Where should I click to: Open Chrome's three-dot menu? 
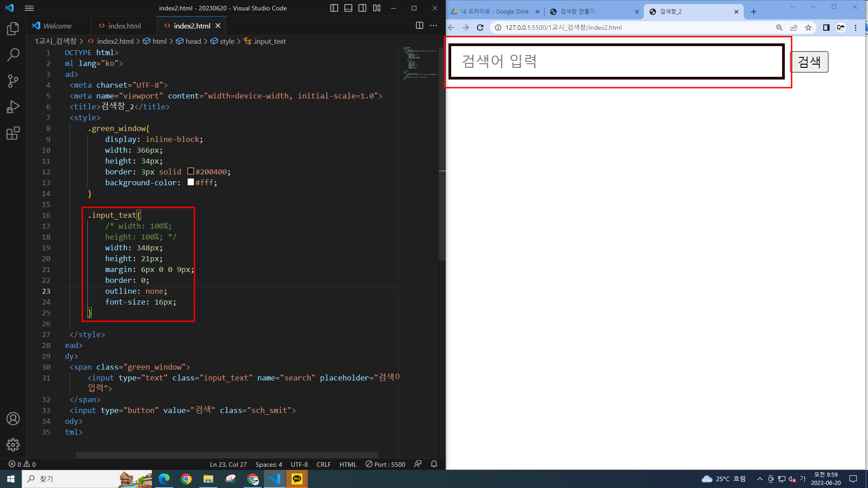coord(855,28)
